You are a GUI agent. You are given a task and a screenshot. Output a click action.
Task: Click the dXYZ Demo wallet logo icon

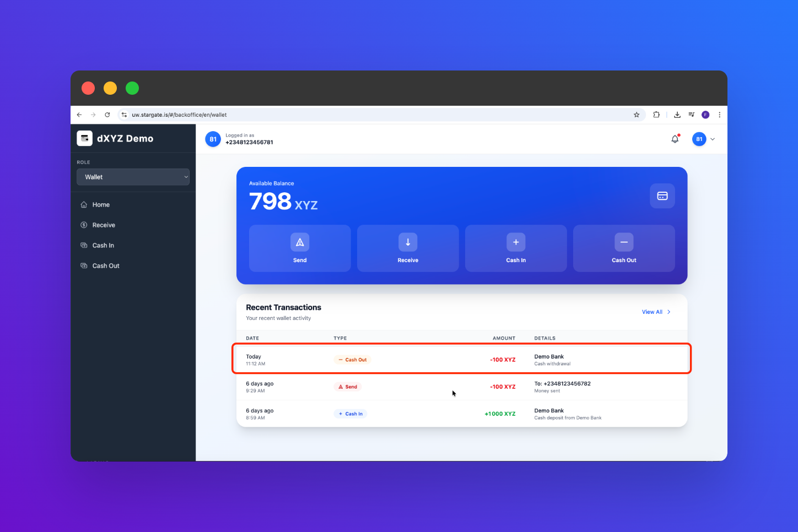[x=84, y=138]
